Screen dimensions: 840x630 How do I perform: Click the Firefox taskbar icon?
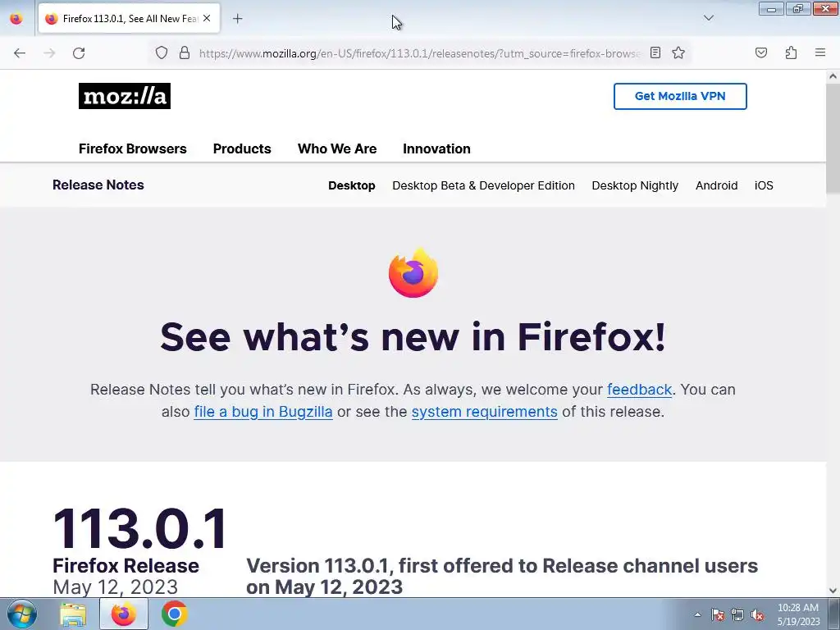(123, 614)
